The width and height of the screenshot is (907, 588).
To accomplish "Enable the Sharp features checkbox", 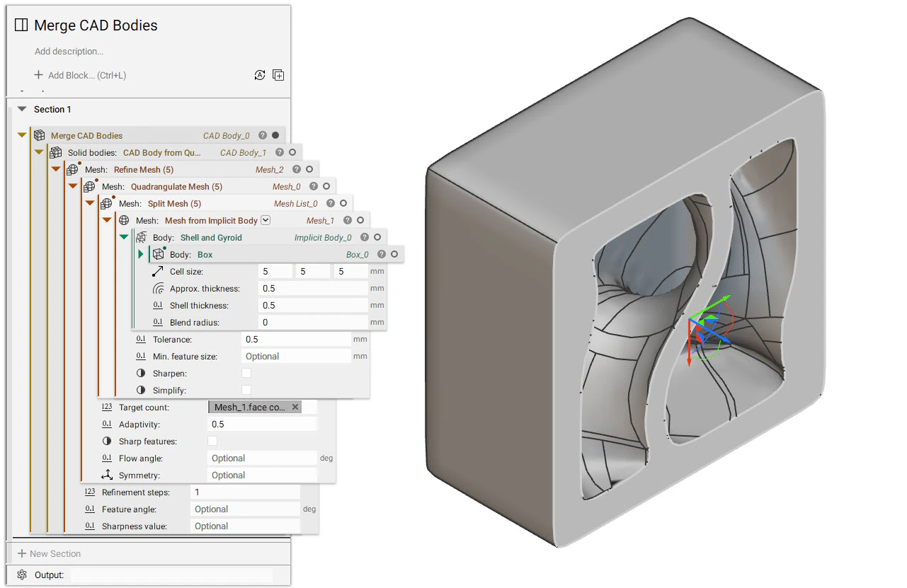I will pyautogui.click(x=211, y=440).
